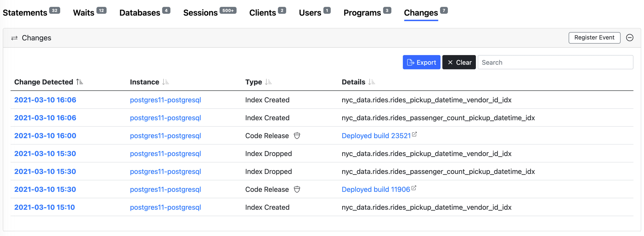The image size is (644, 236).
Task: Sort the Type column
Action: click(x=268, y=82)
